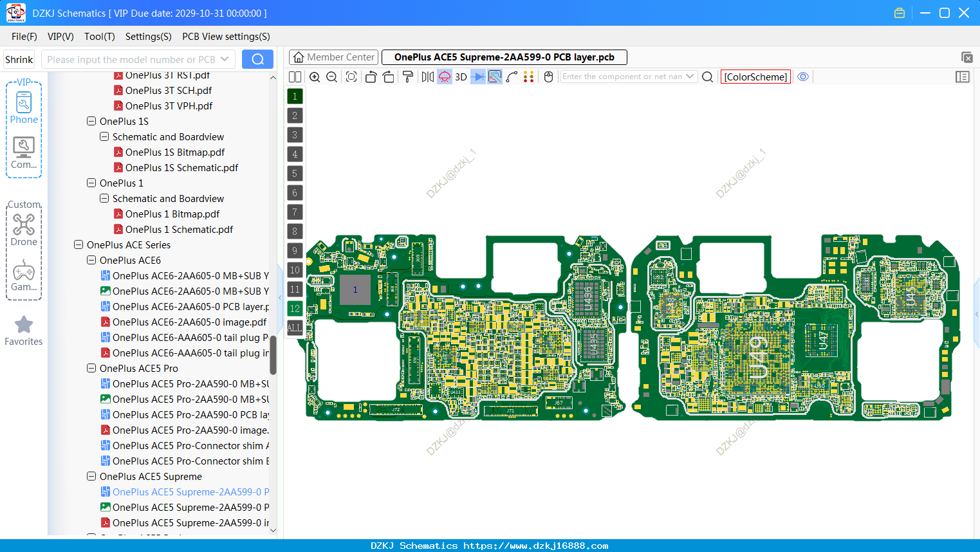Collapse the OnePlus ACE5 Supreme node
Viewport: 980px width, 552px height.
[x=91, y=476]
